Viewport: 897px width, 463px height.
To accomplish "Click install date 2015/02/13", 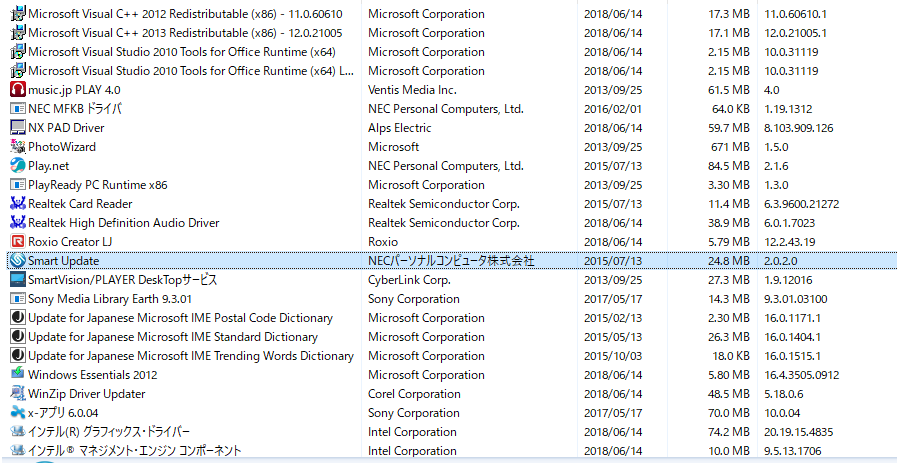I will pos(613,318).
